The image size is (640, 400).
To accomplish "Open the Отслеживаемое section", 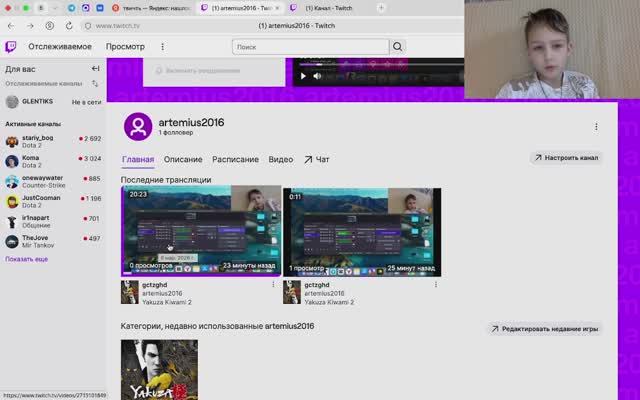I will tap(60, 47).
